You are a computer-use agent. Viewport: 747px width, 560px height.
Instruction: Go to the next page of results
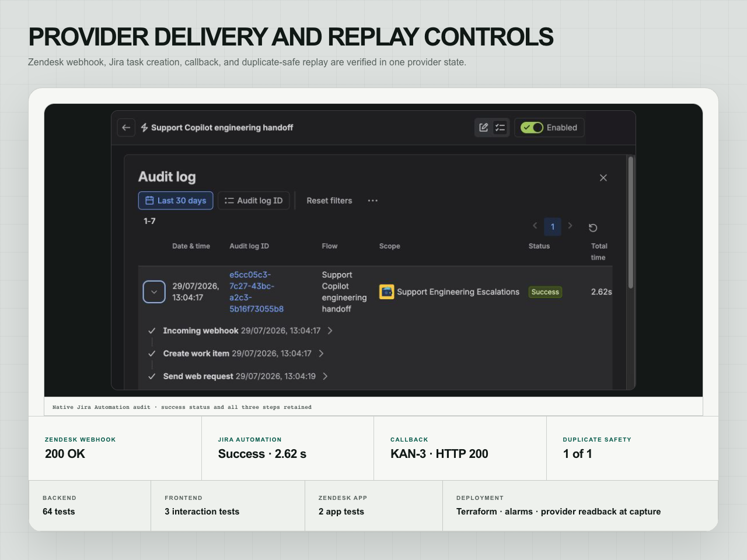[570, 226]
